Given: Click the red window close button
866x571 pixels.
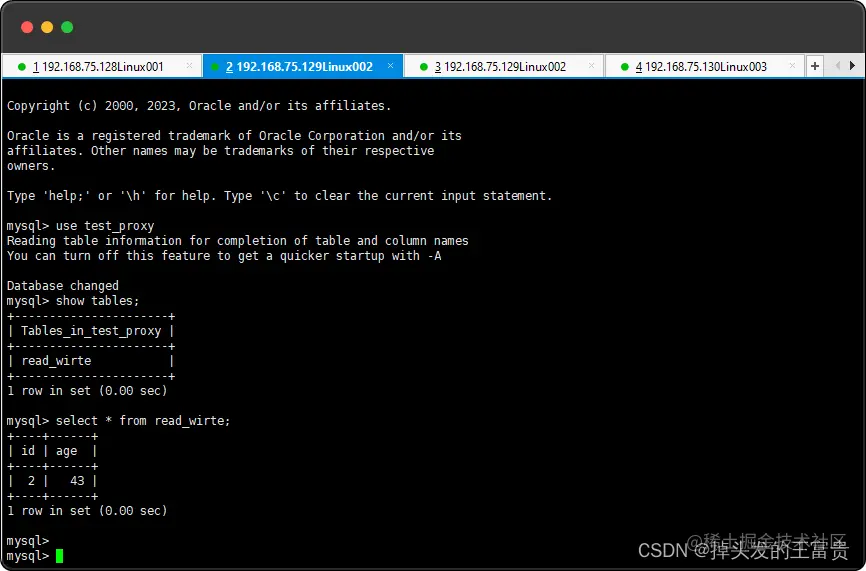Looking at the screenshot, I should (27, 27).
